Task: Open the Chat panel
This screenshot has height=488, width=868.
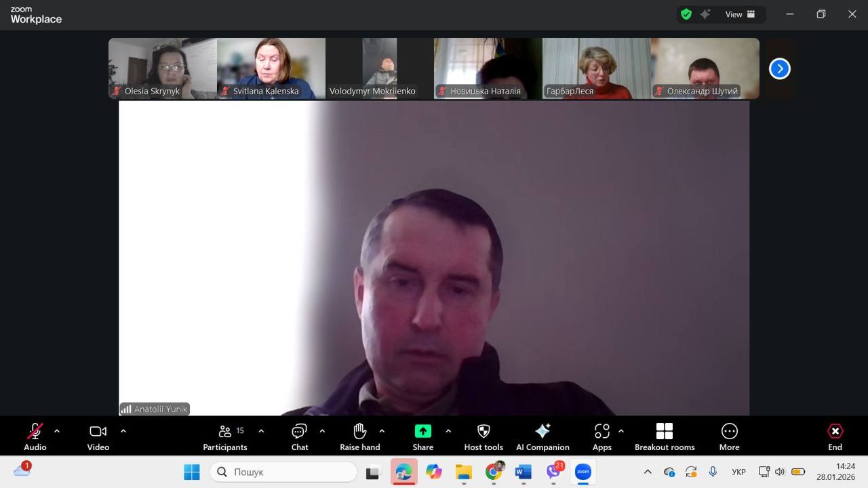Action: (x=300, y=436)
